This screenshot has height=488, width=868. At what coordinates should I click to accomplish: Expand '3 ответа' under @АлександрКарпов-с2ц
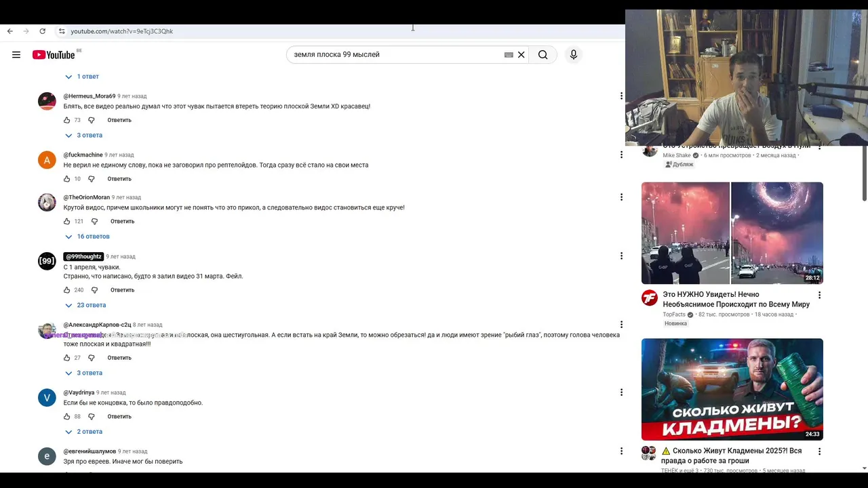[83, 373]
